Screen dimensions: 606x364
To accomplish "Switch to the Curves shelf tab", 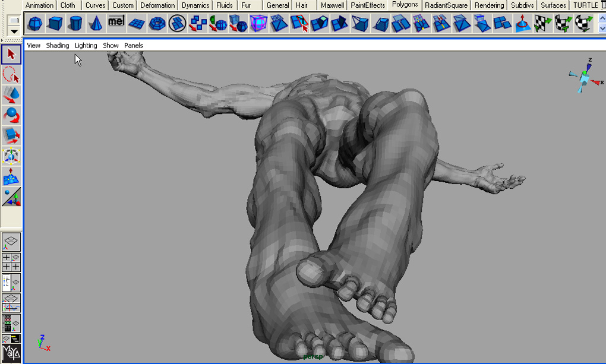I will (96, 5).
